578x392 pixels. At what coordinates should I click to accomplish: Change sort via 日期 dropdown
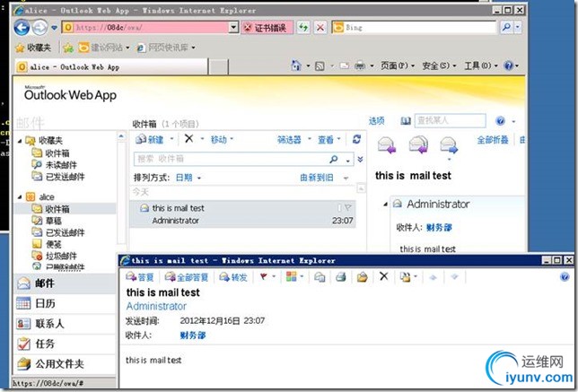(x=188, y=178)
